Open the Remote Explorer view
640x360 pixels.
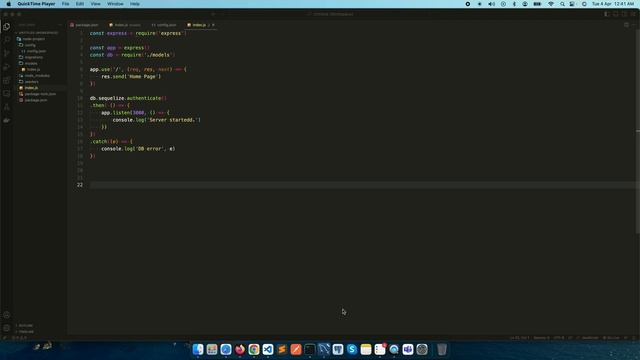(x=7, y=93)
